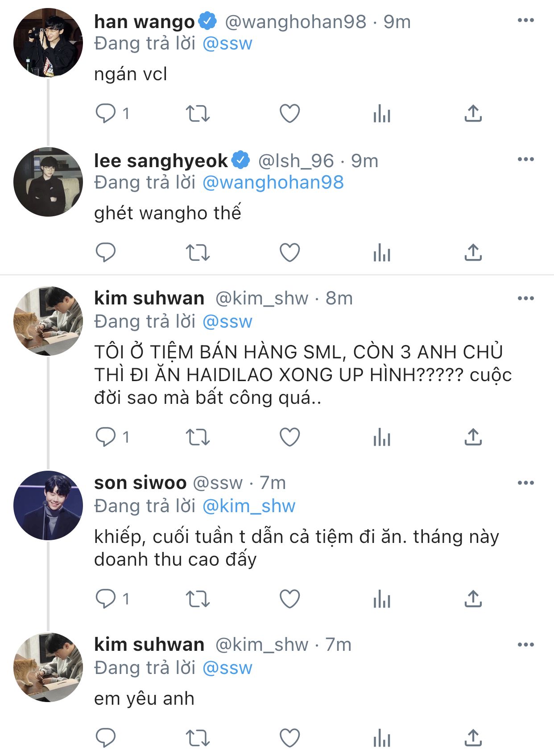
Task: Open more options on han wango's tweet
Action: (526, 21)
